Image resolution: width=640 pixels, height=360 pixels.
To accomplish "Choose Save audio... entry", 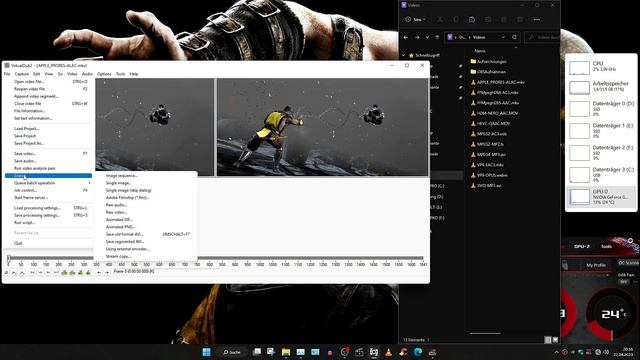I will pyautogui.click(x=49, y=161).
